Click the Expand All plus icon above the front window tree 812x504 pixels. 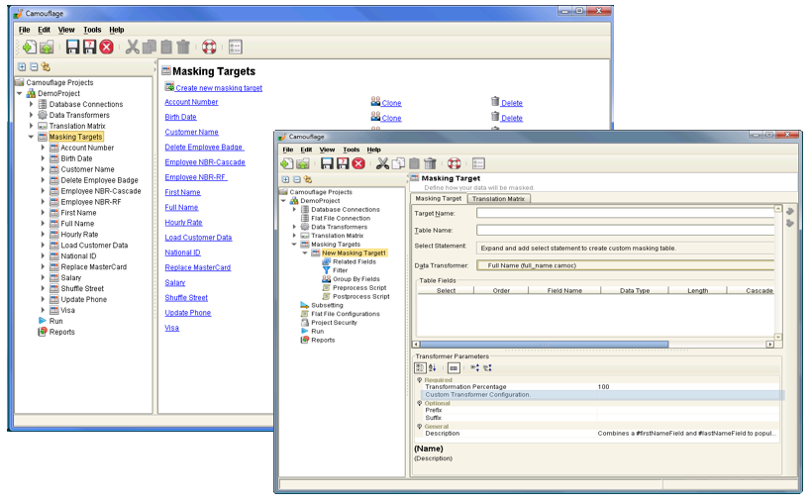click(285, 179)
